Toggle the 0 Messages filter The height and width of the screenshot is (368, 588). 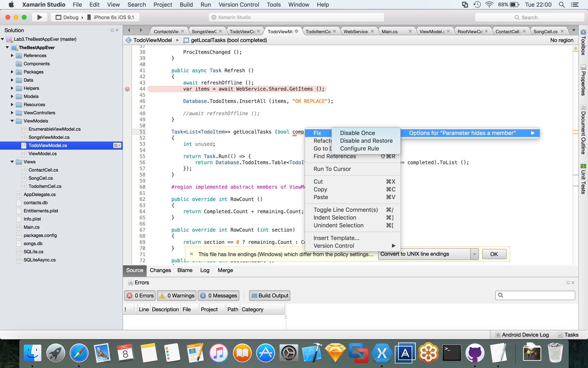click(x=218, y=296)
